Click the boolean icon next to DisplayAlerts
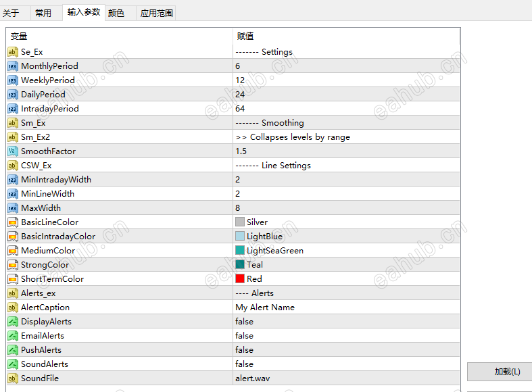The image size is (532, 392). tap(13, 322)
